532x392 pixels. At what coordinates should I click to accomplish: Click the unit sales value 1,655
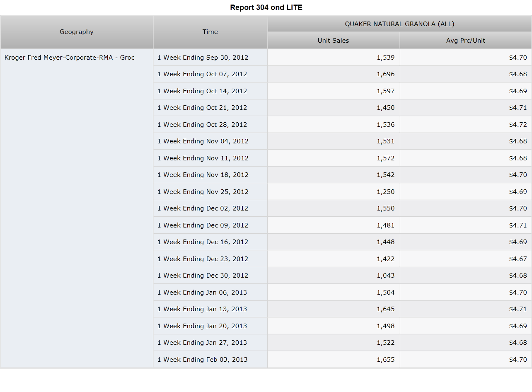[x=386, y=360]
